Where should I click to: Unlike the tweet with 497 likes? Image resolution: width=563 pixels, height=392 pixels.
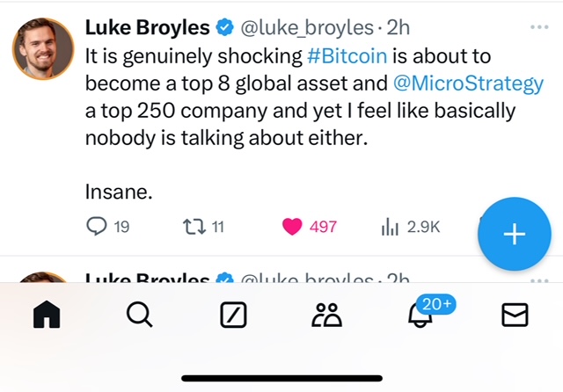[x=292, y=227]
